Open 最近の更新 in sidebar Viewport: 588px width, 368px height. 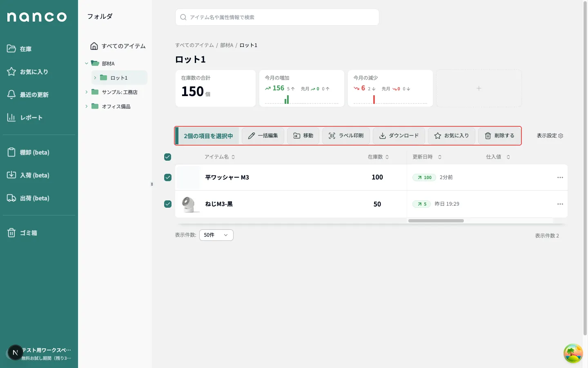[x=28, y=94]
